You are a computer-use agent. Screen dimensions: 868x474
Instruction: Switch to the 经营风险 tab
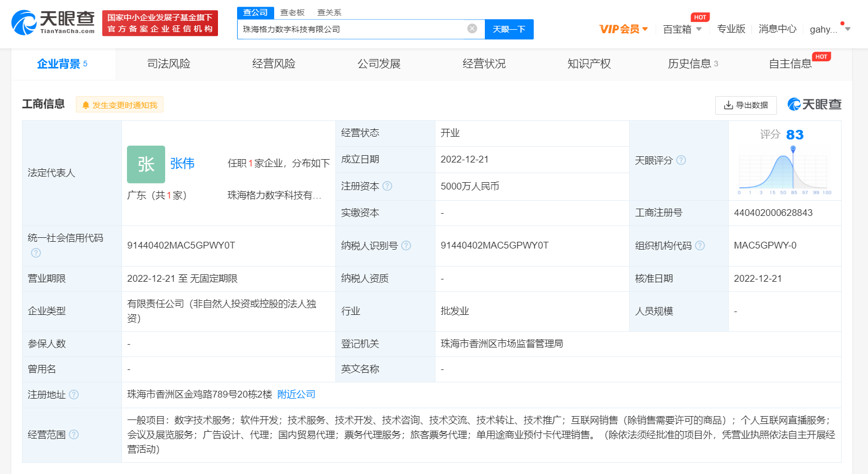pyautogui.click(x=274, y=64)
